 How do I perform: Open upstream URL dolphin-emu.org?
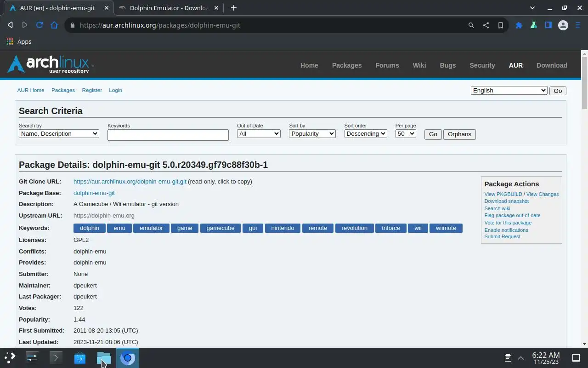[x=104, y=215]
